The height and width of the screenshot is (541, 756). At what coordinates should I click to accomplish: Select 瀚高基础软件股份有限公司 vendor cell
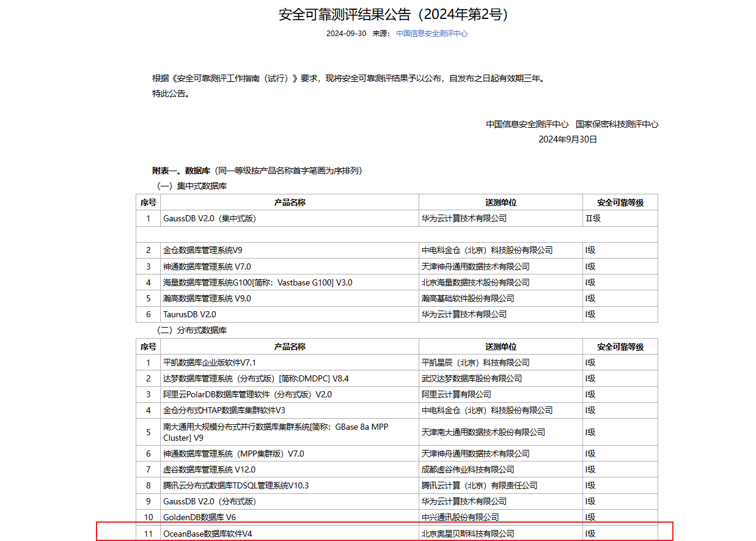[468, 298]
